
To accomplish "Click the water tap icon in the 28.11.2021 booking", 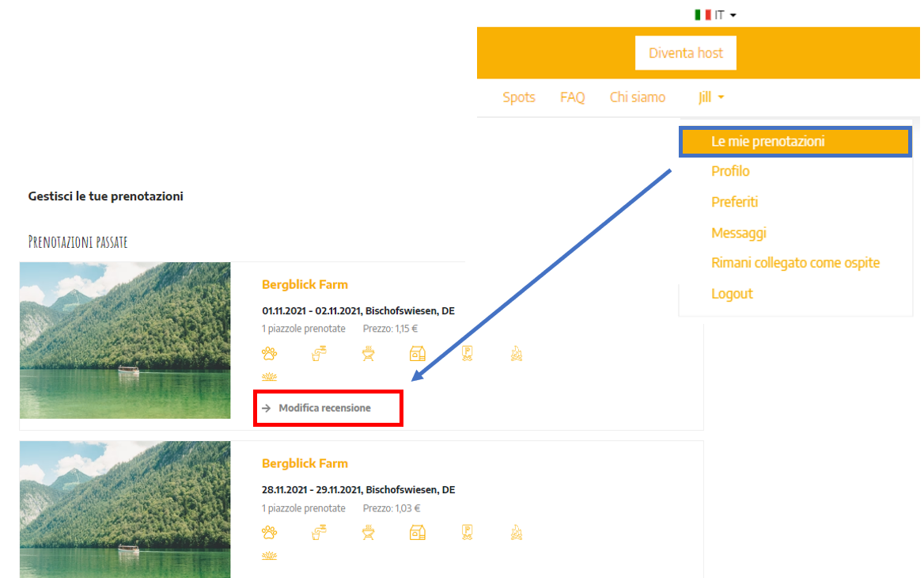I will click(x=319, y=533).
